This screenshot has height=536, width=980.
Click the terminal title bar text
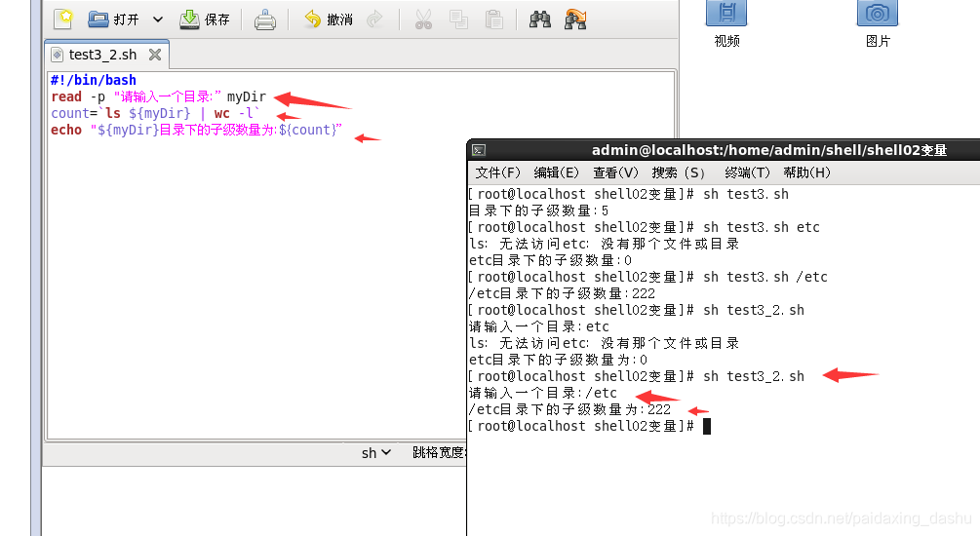tap(769, 150)
